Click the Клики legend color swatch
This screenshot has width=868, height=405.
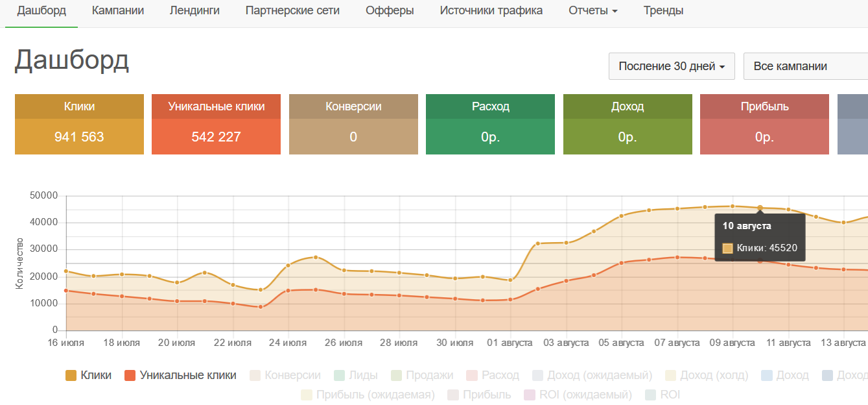[x=71, y=375]
